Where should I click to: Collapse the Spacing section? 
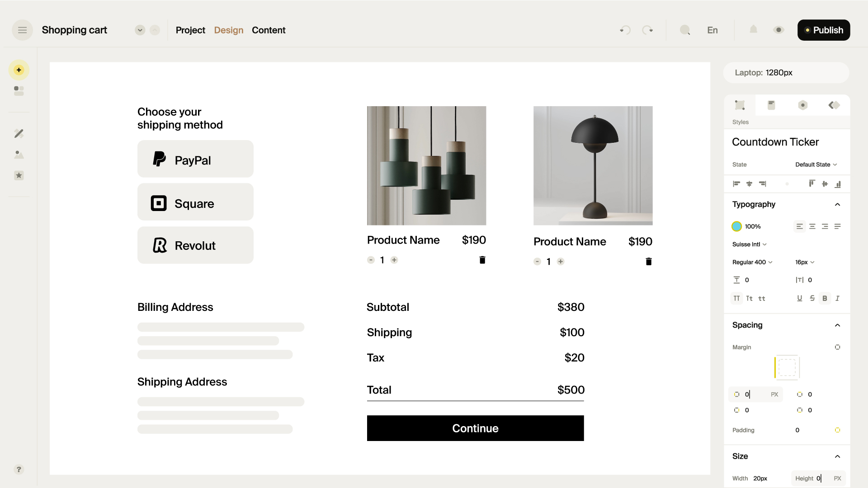[x=838, y=325]
